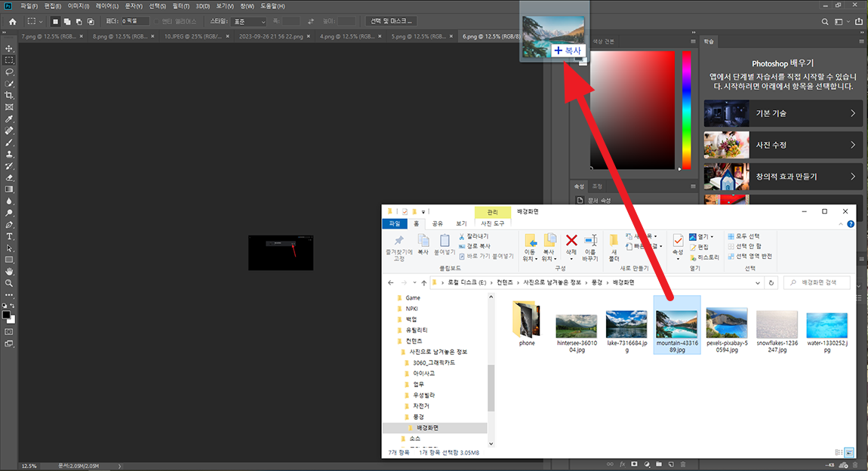Select the Healing Brush tool
This screenshot has height=471, width=868.
click(9, 131)
